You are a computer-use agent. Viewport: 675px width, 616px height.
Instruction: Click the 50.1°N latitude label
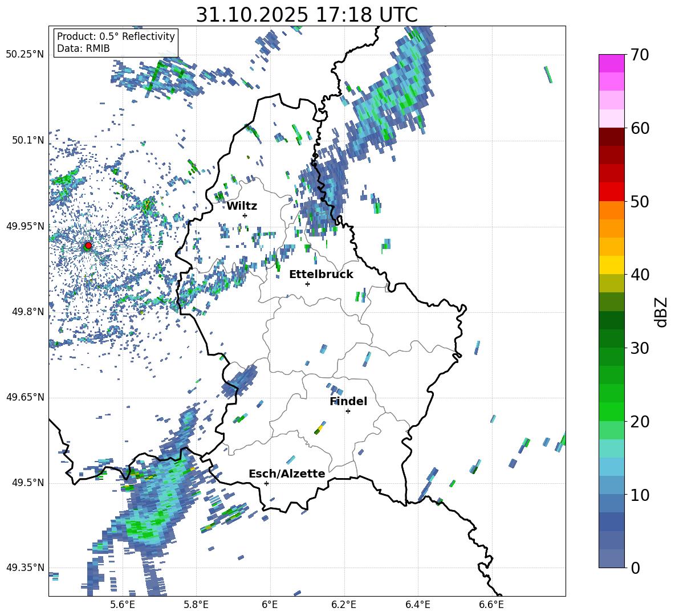click(27, 140)
